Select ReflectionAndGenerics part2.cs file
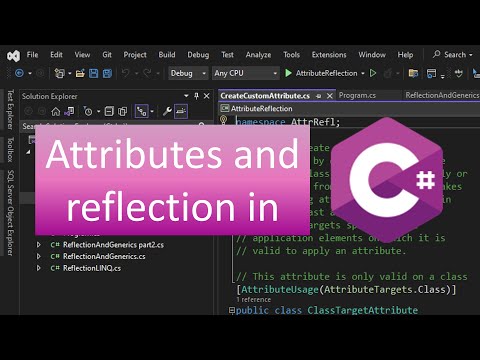The height and width of the screenshot is (360, 480). click(113, 245)
